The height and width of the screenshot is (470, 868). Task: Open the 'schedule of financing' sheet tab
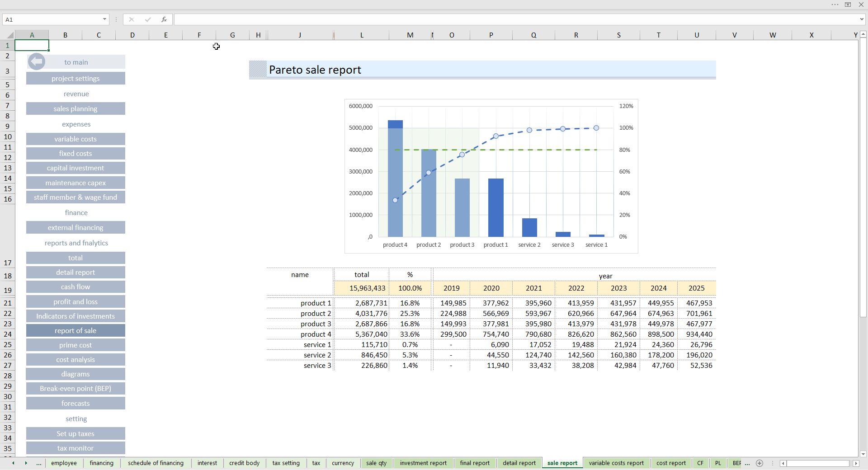(156, 463)
